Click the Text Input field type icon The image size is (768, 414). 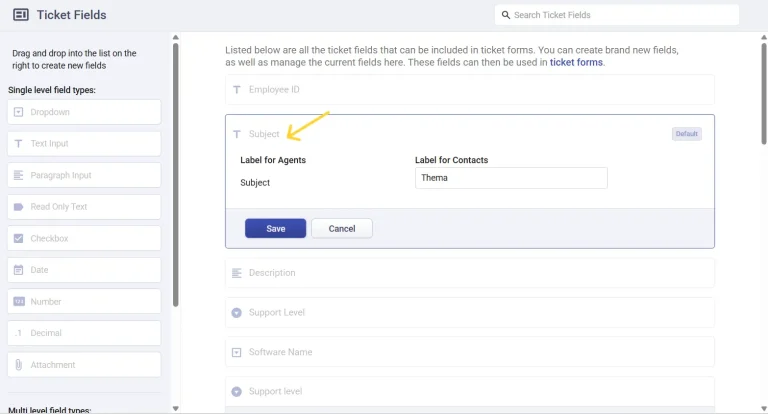click(19, 144)
